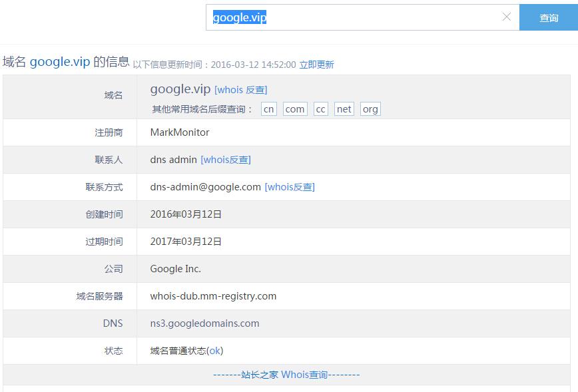Focus the domain search input field
Screen dimensions: 578x392
point(363,17)
